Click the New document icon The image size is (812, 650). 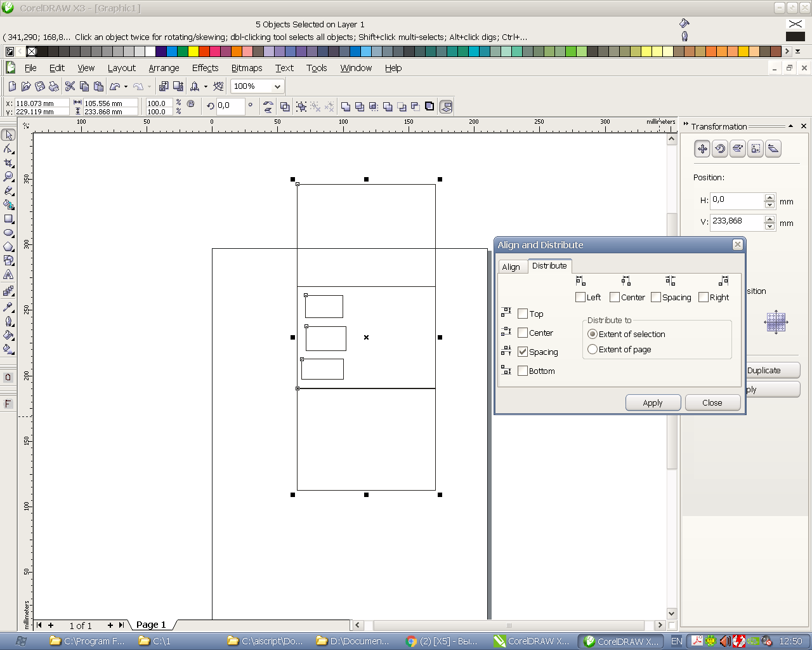click(12, 86)
